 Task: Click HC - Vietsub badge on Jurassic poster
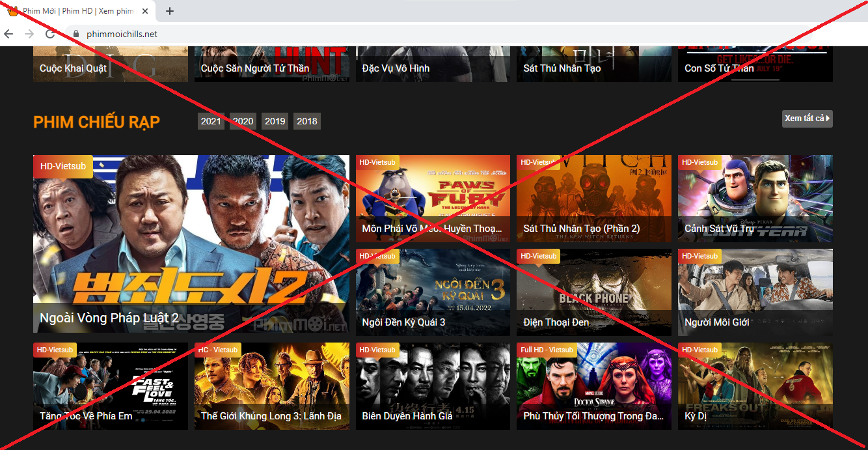[218, 350]
